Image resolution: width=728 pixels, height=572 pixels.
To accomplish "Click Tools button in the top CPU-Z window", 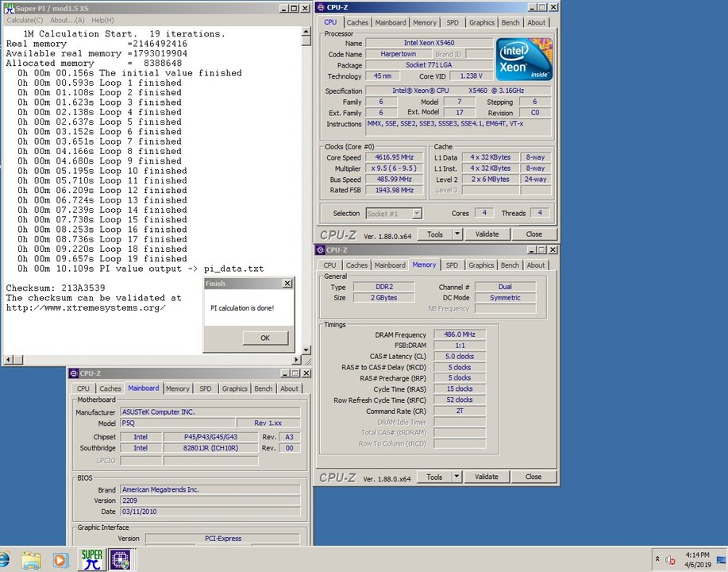I will [435, 234].
